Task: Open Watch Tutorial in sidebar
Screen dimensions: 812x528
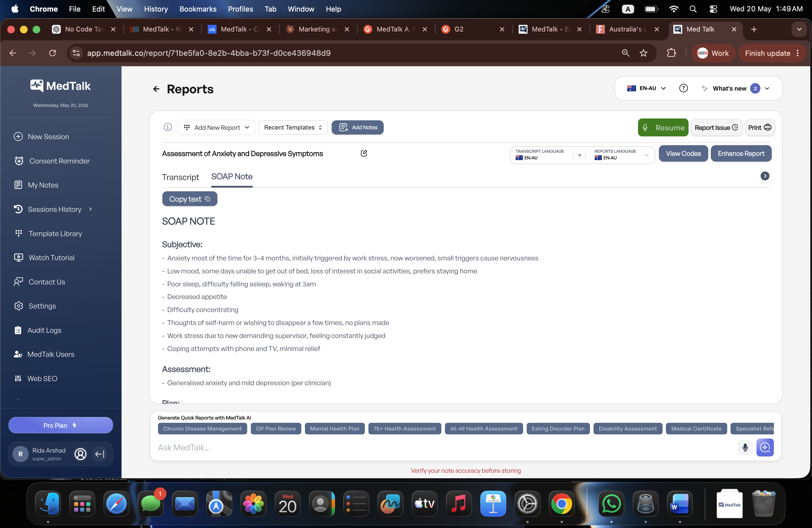Action: tap(44, 258)
